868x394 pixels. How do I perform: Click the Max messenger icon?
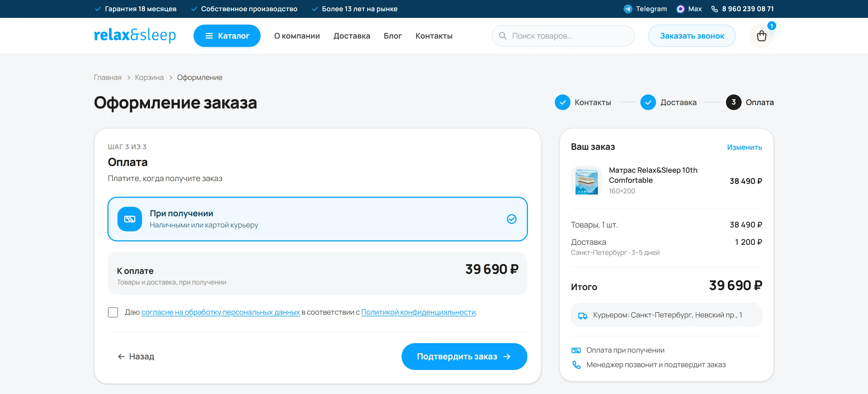click(x=680, y=9)
